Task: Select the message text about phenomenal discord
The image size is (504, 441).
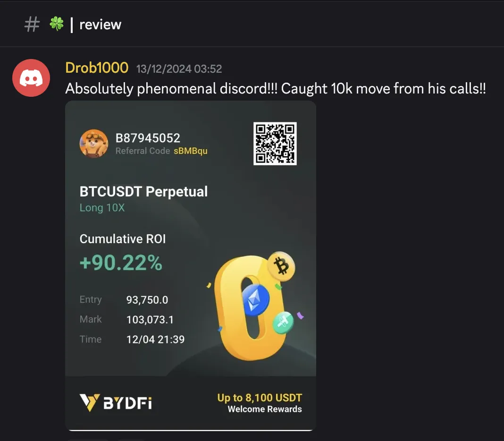Action: 276,88
